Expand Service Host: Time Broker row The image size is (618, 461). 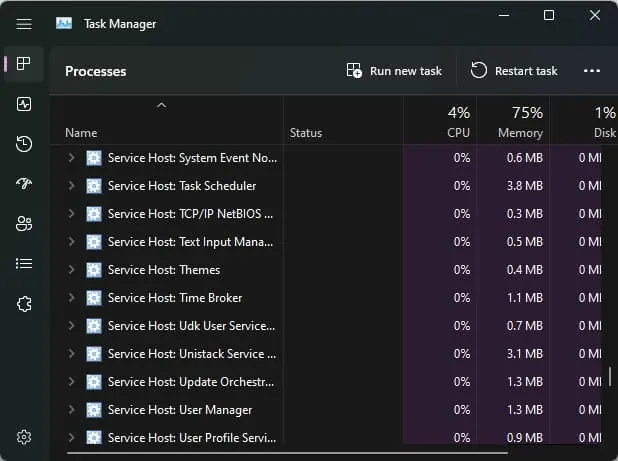[x=71, y=298]
